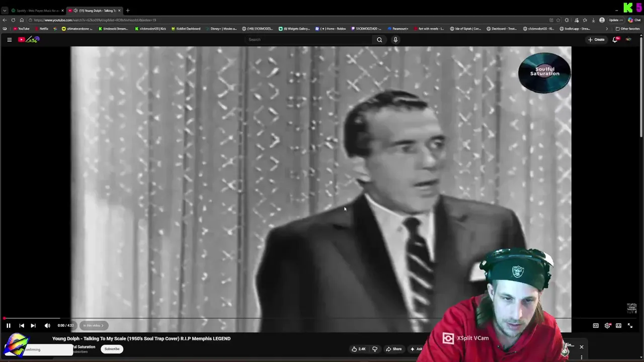Open the browser extensions icon

pos(567,20)
